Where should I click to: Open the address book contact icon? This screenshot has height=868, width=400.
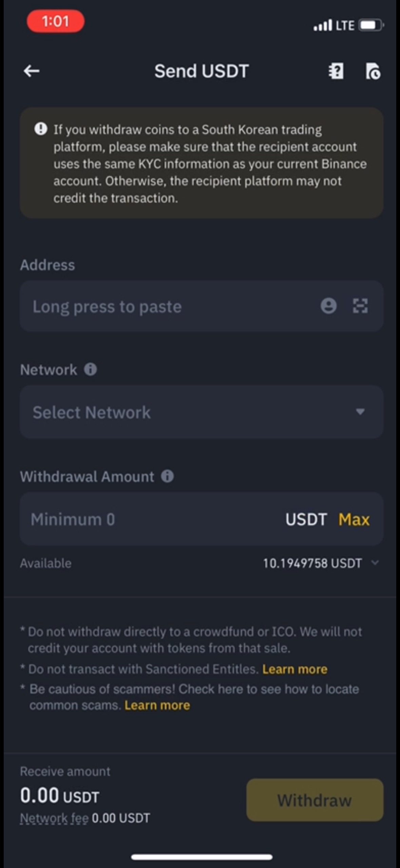tap(328, 306)
